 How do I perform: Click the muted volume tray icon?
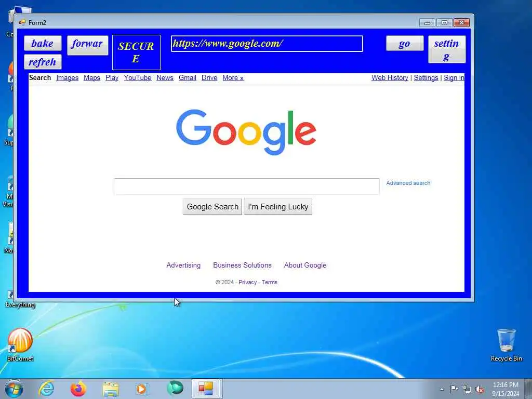(480, 389)
